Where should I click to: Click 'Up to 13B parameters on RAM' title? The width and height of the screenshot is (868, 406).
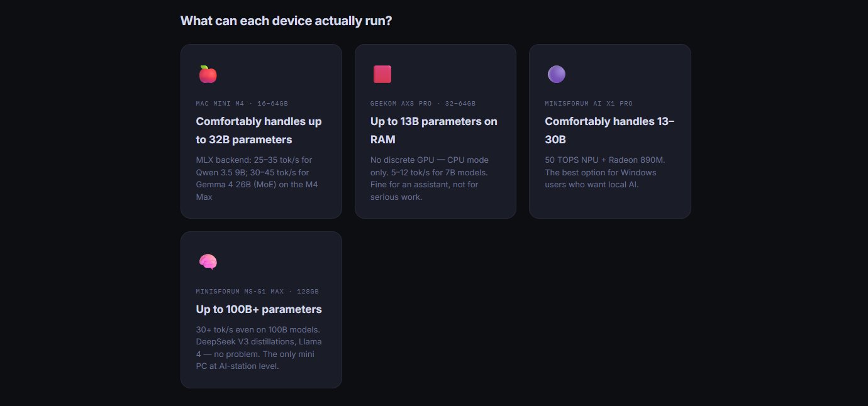pos(434,130)
